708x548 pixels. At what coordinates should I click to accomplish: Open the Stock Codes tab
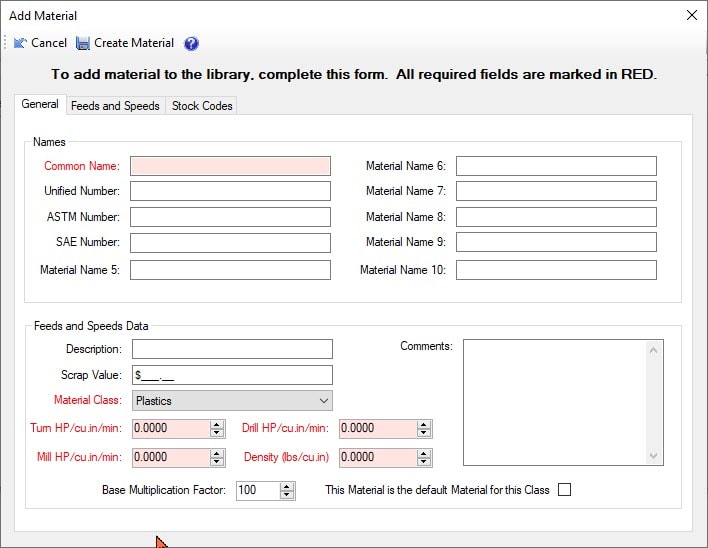202,106
